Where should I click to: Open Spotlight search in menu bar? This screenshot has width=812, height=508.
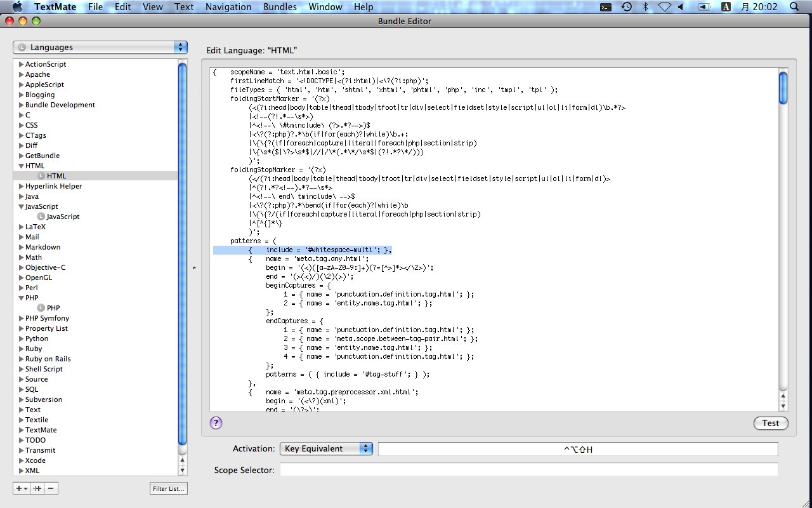[x=794, y=7]
